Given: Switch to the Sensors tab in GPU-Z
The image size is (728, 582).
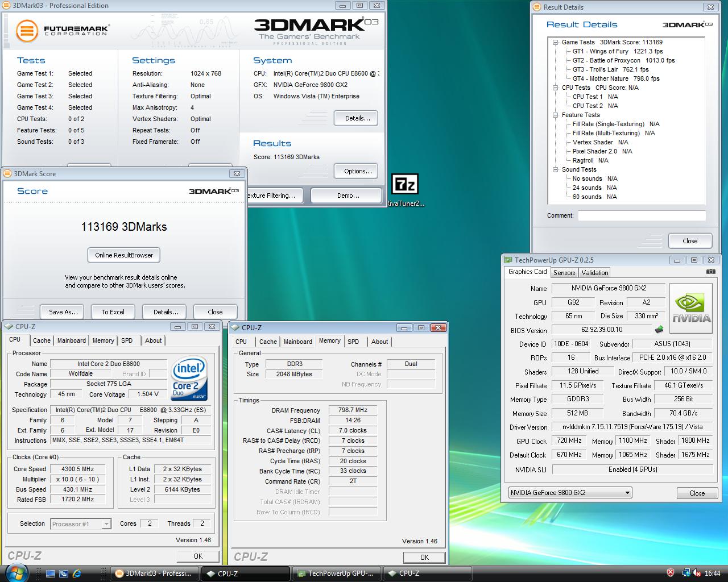Looking at the screenshot, I should coord(564,273).
